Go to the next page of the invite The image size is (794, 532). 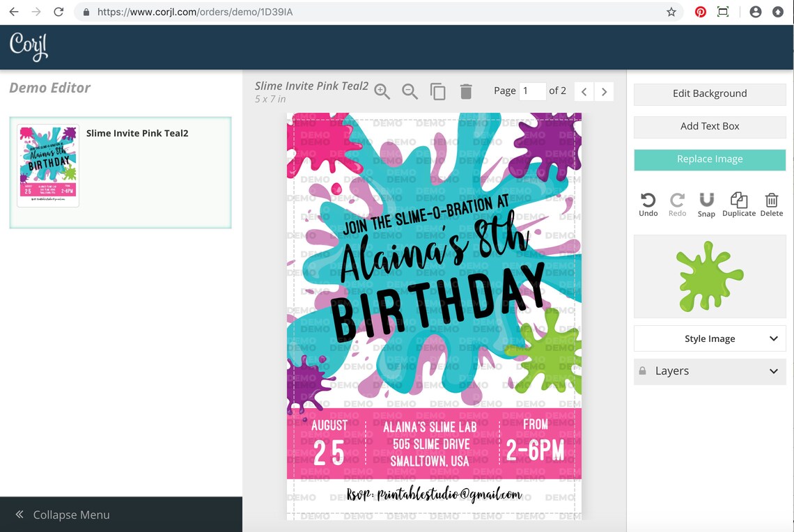pyautogui.click(x=604, y=91)
